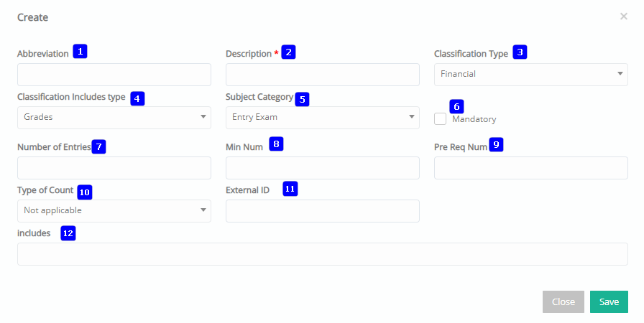
Task: Open the Classification Type dropdown
Action: [530, 75]
